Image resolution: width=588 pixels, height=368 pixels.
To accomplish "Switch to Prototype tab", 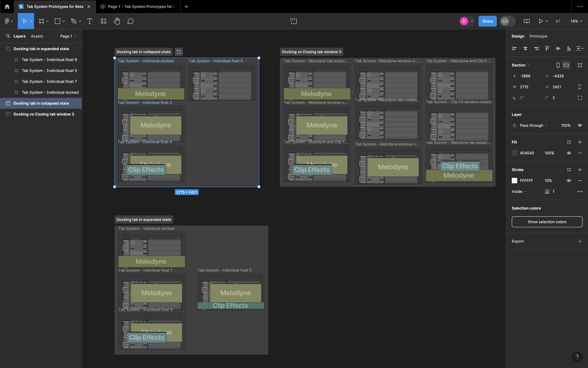I will 538,36.
